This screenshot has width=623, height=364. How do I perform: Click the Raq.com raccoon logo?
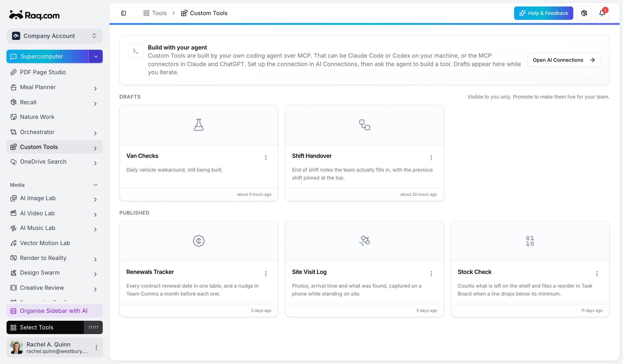[34, 15]
